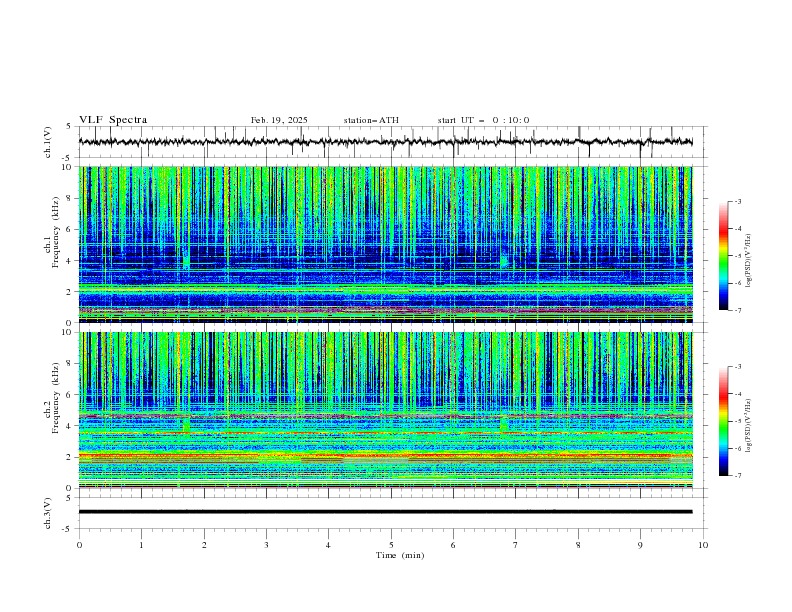Select the ch.2 "Frequency (kHz)" axis label
The width and height of the screenshot is (792, 612).
click(x=55, y=398)
